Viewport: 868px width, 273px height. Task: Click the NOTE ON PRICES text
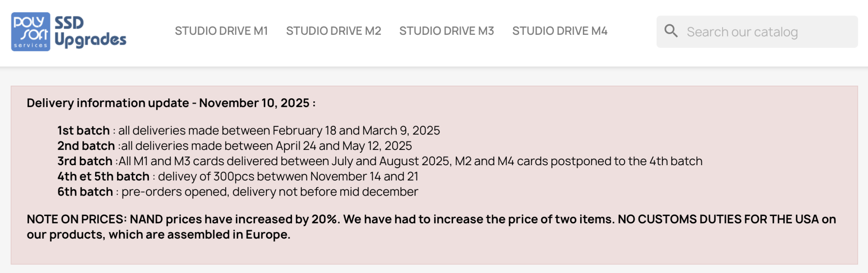click(76, 219)
